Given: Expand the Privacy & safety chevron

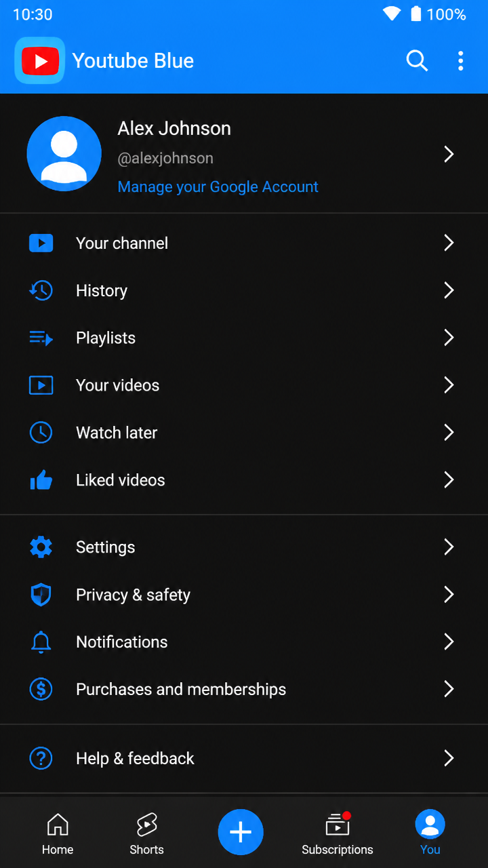Looking at the screenshot, I should (x=449, y=595).
